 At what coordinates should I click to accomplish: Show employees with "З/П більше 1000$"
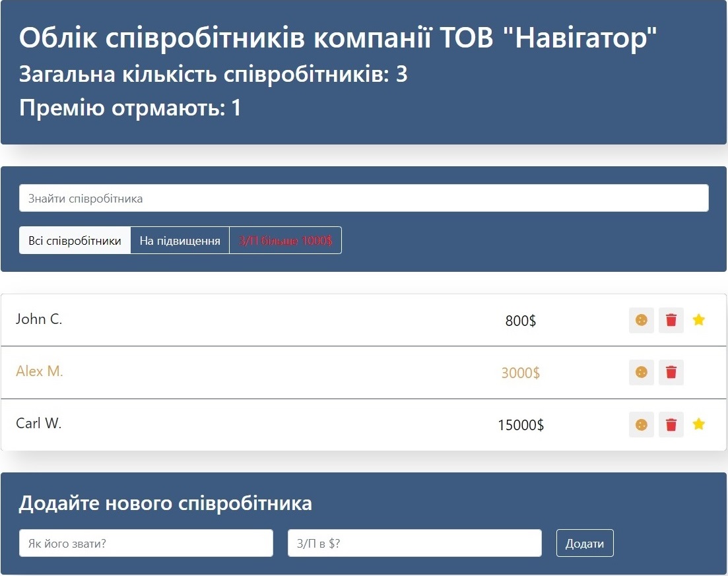(286, 240)
